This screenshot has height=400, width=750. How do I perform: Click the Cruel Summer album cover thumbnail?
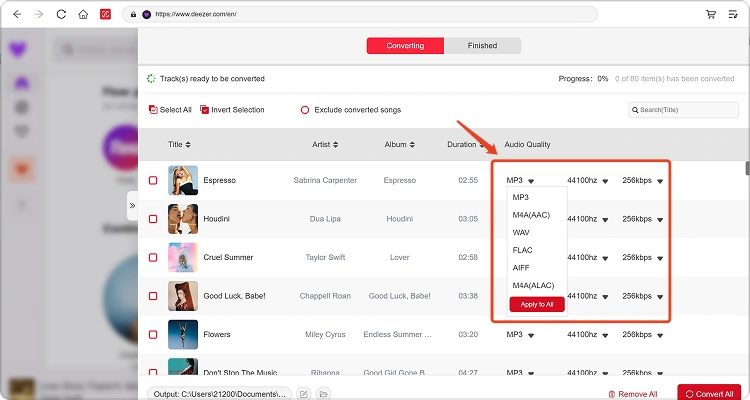coord(183,257)
